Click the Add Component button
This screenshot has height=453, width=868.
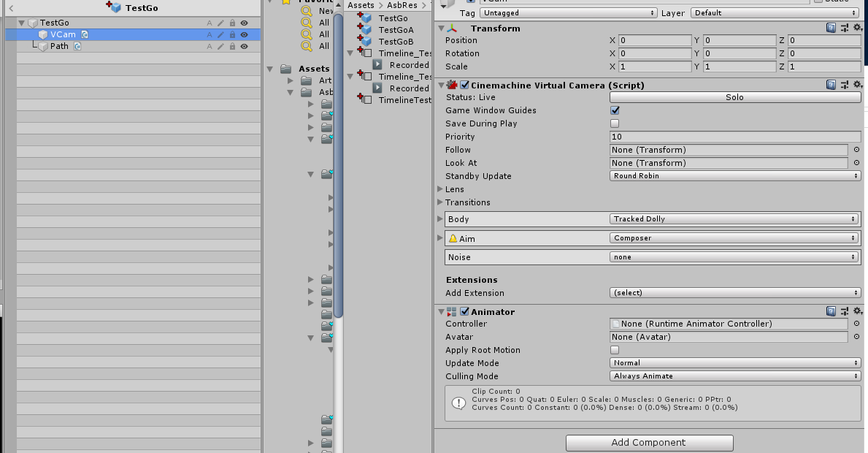pyautogui.click(x=649, y=443)
